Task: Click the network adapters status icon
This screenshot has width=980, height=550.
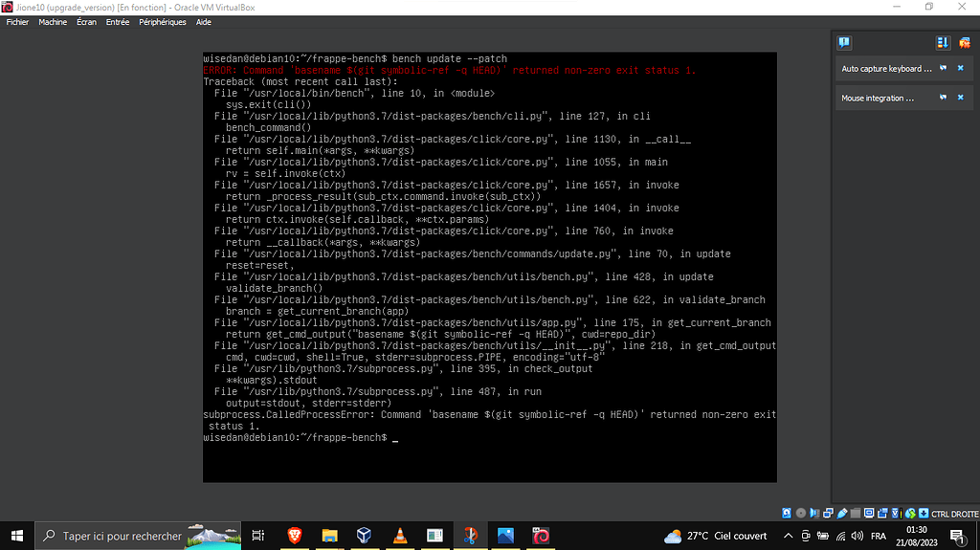Action: coord(828,513)
